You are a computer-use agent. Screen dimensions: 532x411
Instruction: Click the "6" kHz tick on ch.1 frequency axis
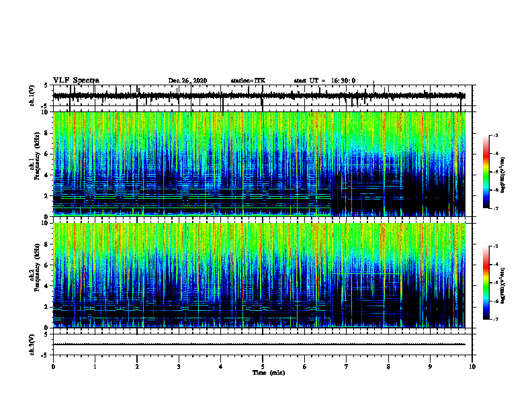[46, 154]
